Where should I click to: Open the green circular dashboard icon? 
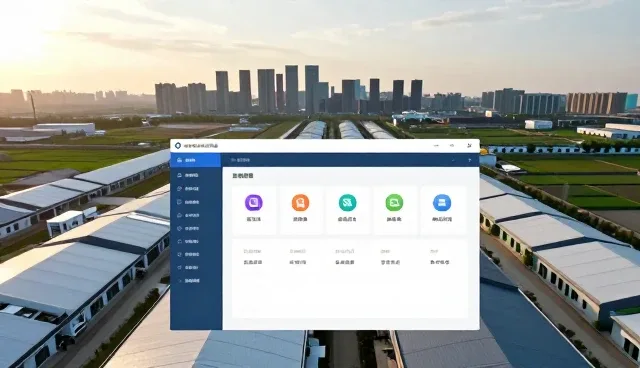394,203
